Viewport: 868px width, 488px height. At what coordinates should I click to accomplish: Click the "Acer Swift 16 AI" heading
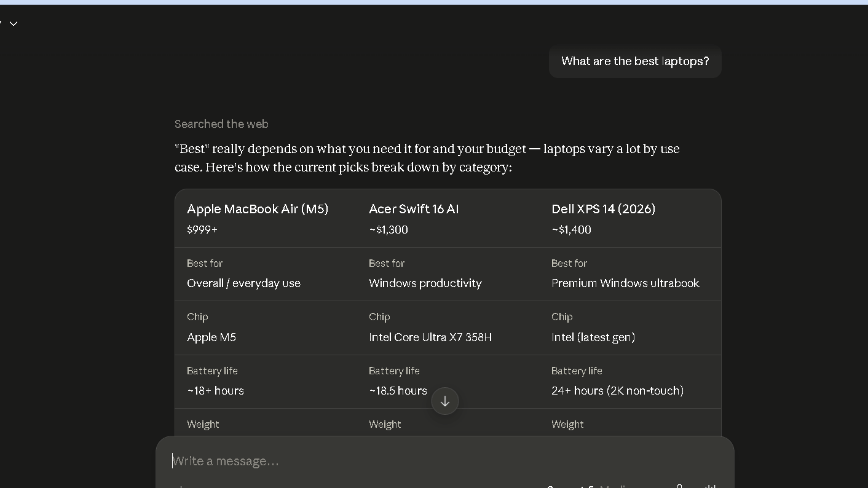click(414, 209)
